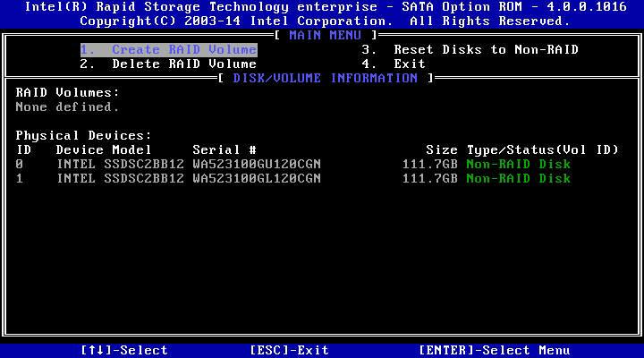Click 111.7GB size of disk 0

429,164
